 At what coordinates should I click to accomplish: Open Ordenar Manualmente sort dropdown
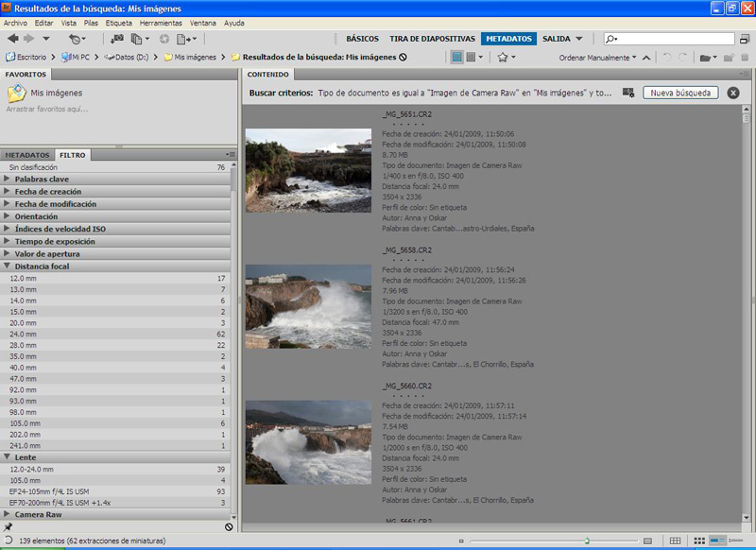pyautogui.click(x=597, y=58)
